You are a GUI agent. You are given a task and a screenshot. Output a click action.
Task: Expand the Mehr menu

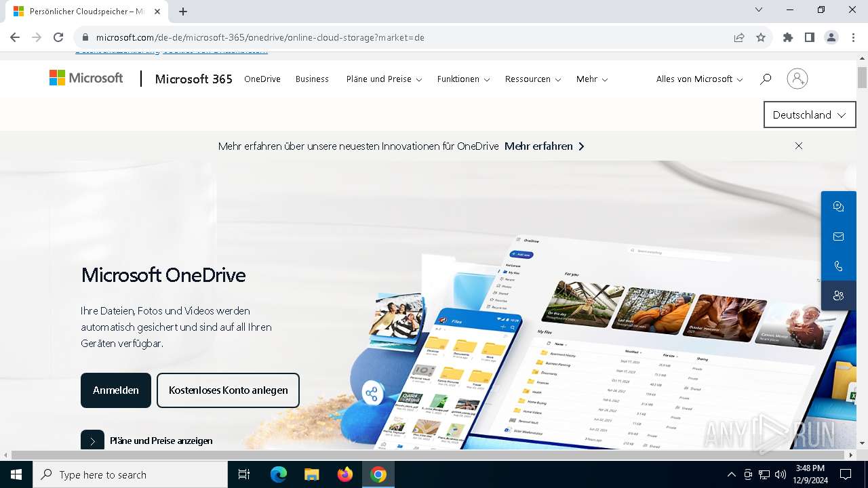coord(592,79)
